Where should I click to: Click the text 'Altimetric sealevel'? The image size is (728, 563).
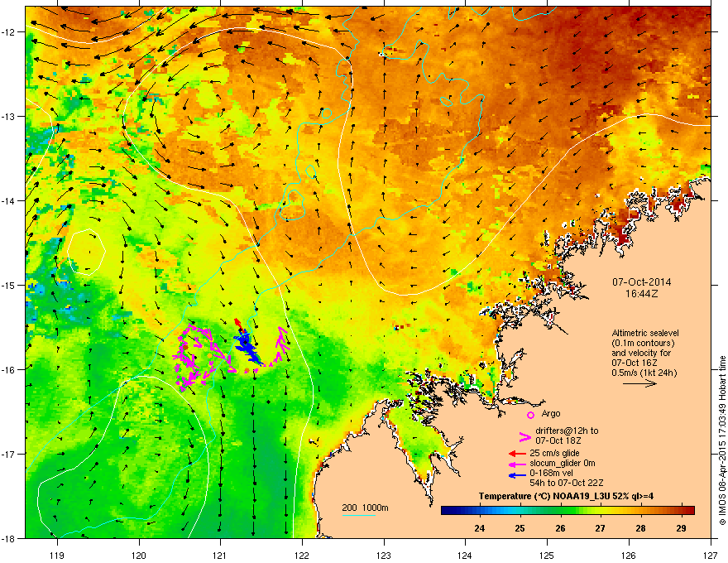point(645,333)
